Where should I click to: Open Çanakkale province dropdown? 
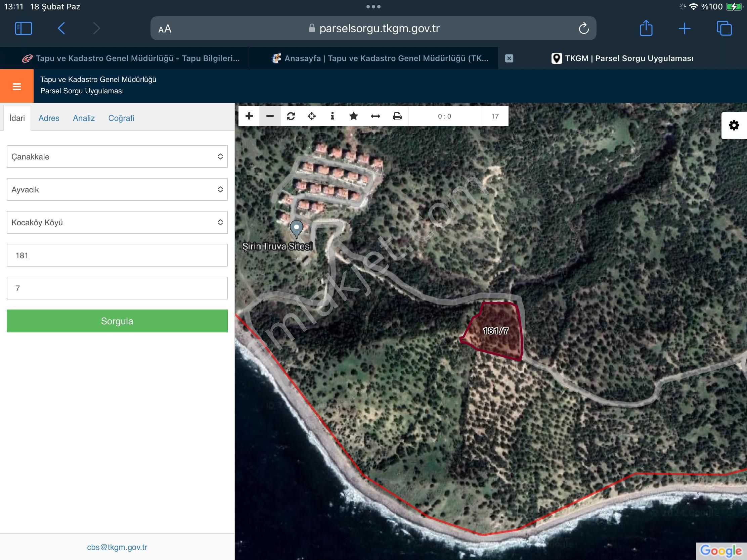click(x=117, y=157)
